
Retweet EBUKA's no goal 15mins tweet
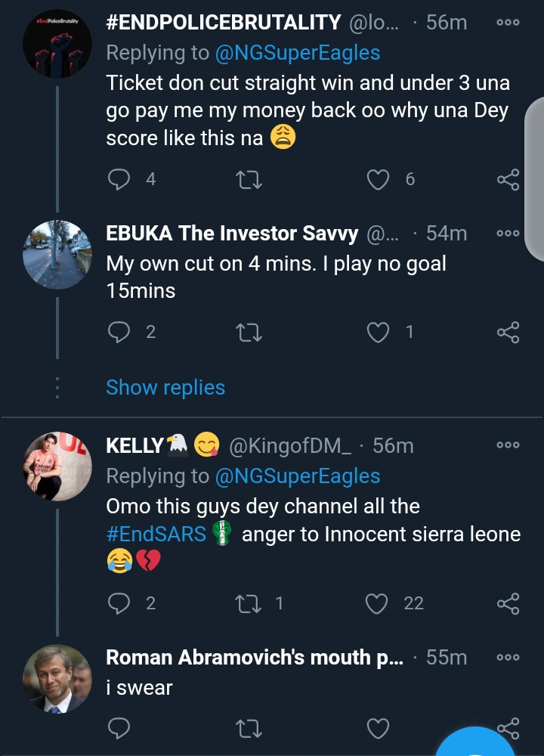247,331
